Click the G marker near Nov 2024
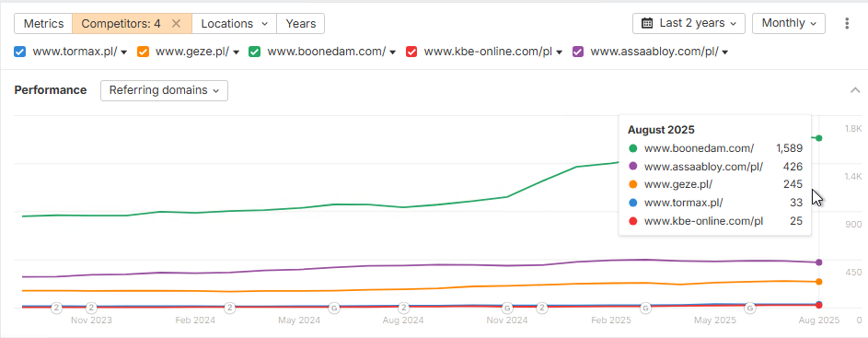The height and width of the screenshot is (338, 868). (x=507, y=308)
